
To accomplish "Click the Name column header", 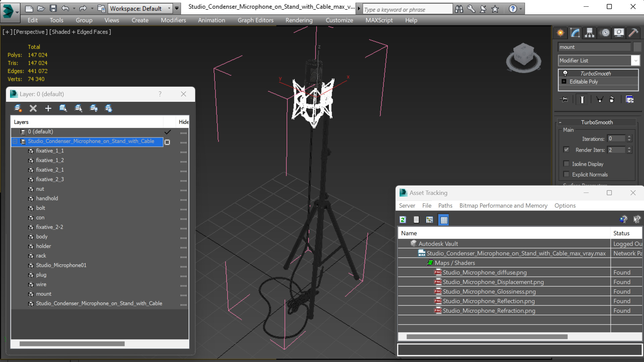I will coord(504,233).
